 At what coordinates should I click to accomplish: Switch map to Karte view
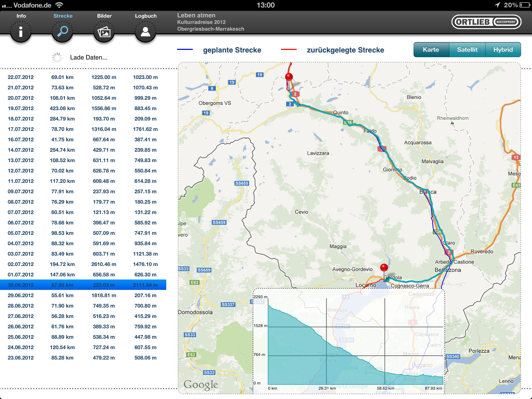[431, 50]
